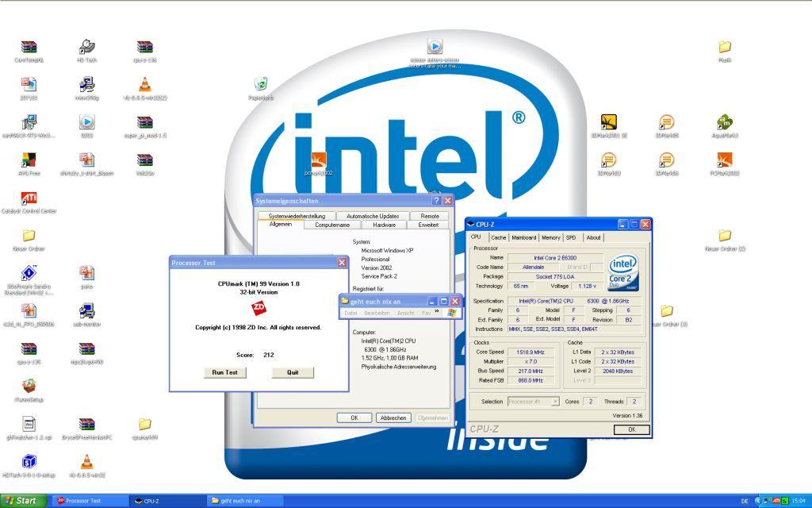
Task: Select the CPU tab in CPU-Z
Action: [476, 237]
